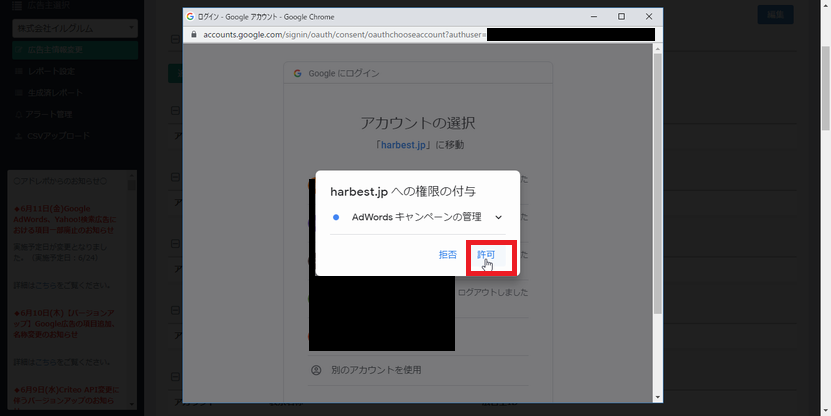Viewport: 831px width, 416px height.
Task: Click the icon beside 生成済レポート
Action: tap(19, 93)
